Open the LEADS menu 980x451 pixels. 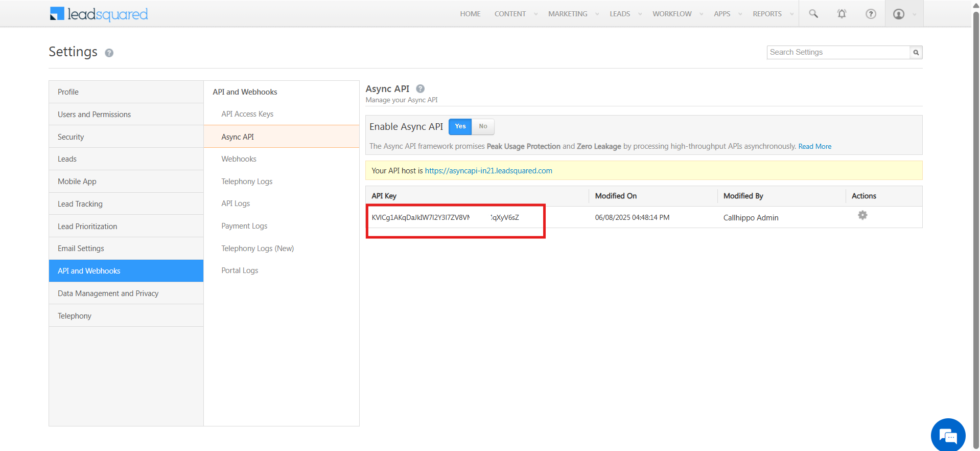[620, 14]
